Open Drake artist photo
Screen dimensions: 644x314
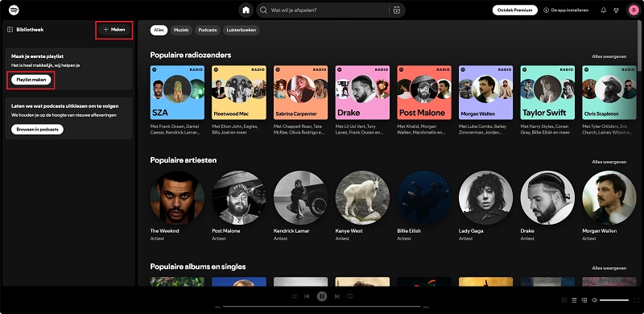click(x=548, y=198)
